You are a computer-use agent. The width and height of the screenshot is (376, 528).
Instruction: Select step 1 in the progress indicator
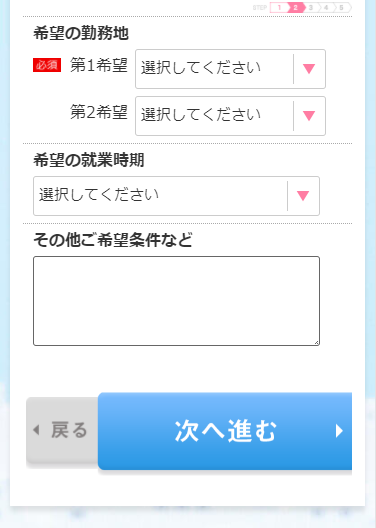coord(279,7)
